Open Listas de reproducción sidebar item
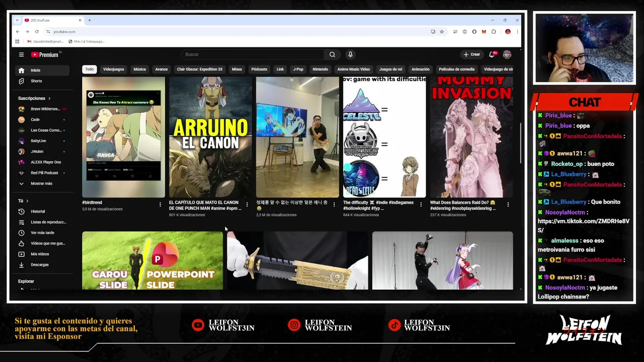The height and width of the screenshot is (362, 644). click(42, 222)
